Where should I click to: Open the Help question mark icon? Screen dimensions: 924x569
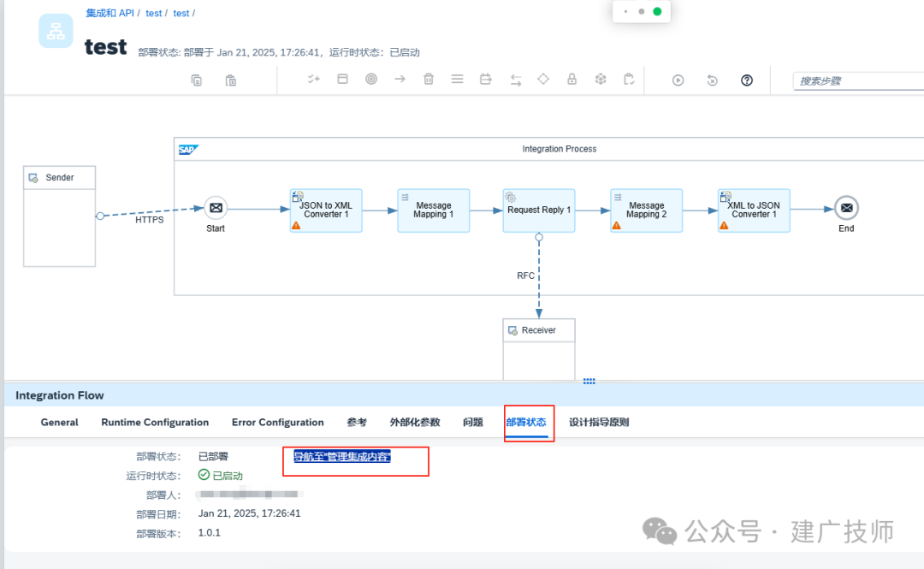(747, 80)
